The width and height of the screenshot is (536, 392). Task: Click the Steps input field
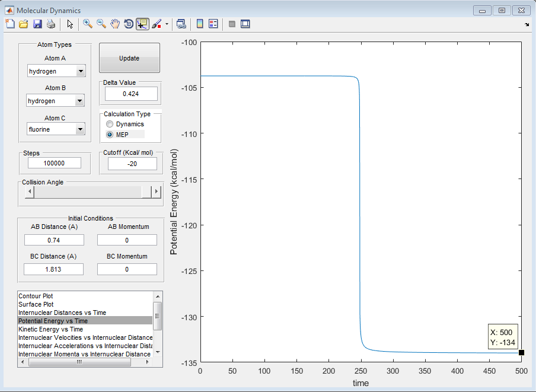point(54,163)
